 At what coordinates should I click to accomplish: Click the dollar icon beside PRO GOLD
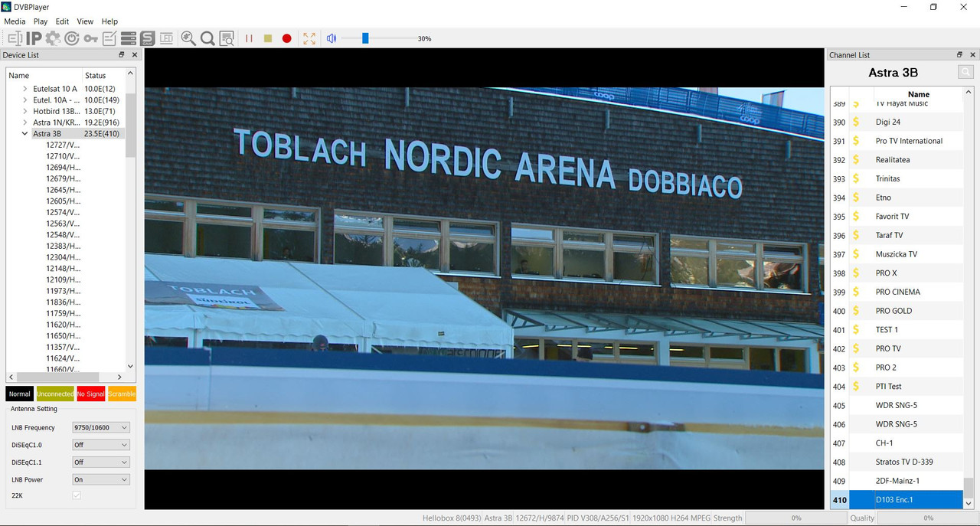pos(857,311)
